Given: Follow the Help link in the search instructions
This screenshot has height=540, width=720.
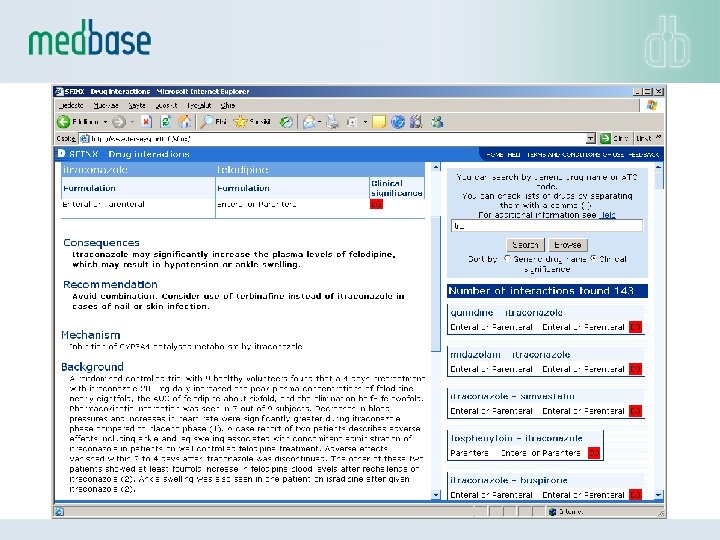Looking at the screenshot, I should 607,215.
